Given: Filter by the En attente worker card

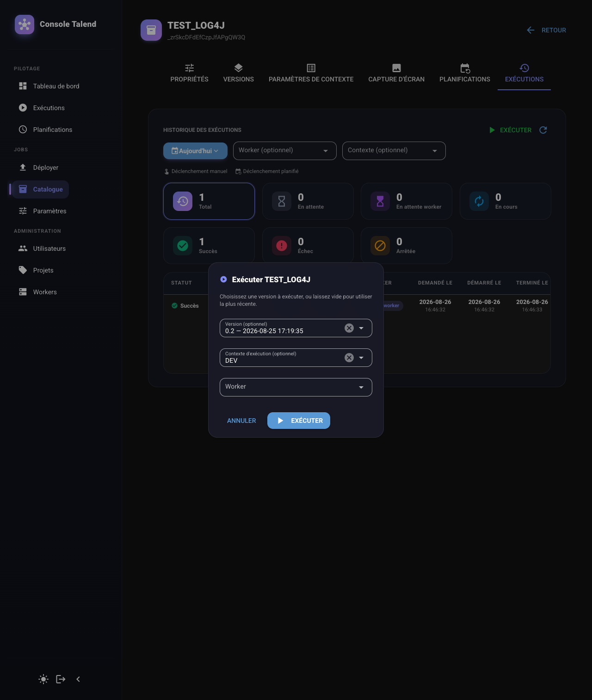Looking at the screenshot, I should (x=407, y=201).
